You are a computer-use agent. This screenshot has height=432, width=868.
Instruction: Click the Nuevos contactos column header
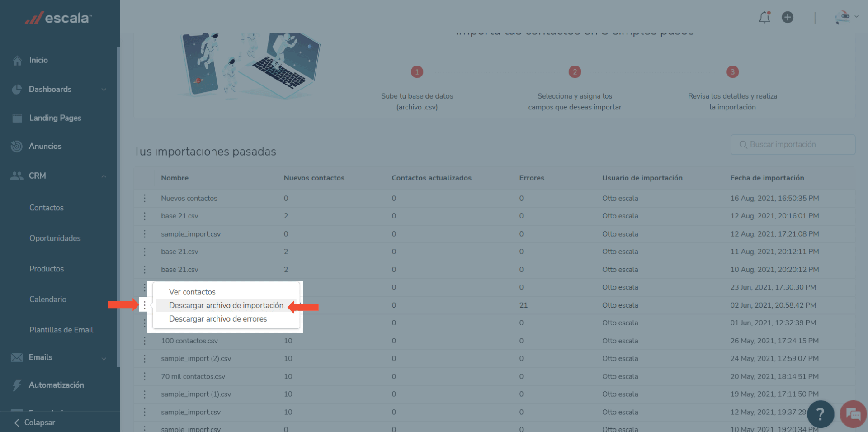[314, 178]
